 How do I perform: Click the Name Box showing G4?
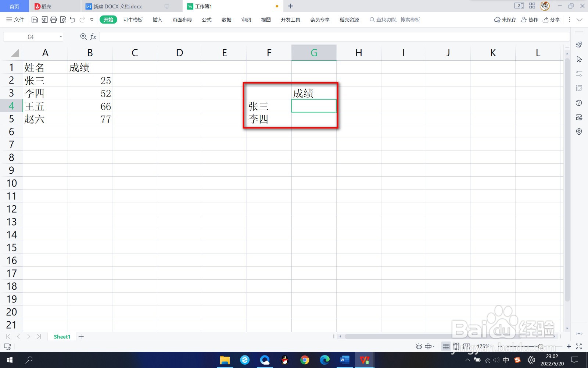pos(31,37)
